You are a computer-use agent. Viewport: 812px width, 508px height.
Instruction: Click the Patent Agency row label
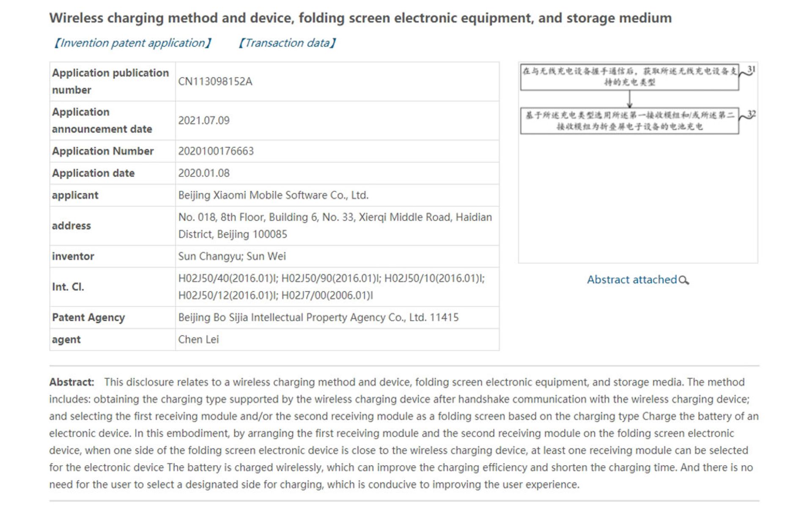coord(88,317)
